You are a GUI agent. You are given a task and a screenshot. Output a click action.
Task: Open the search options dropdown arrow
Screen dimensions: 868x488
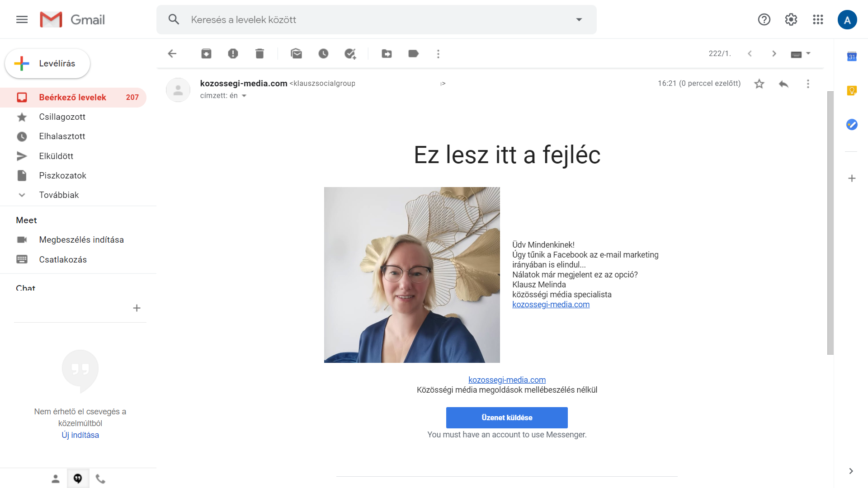579,19
